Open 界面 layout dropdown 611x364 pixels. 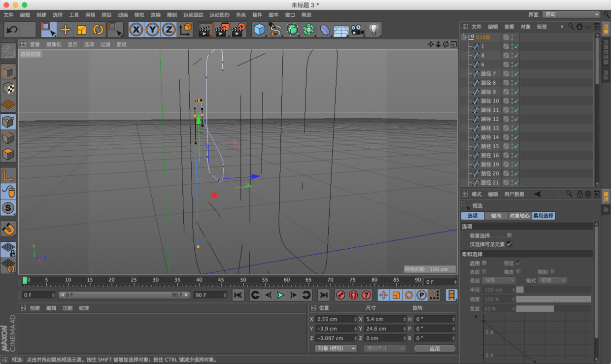[572, 14]
